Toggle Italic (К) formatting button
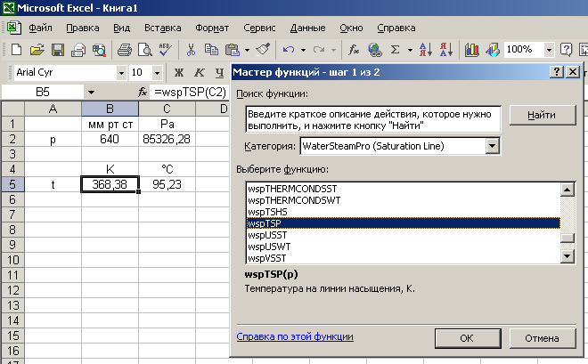This screenshot has height=364, width=588. click(200, 73)
